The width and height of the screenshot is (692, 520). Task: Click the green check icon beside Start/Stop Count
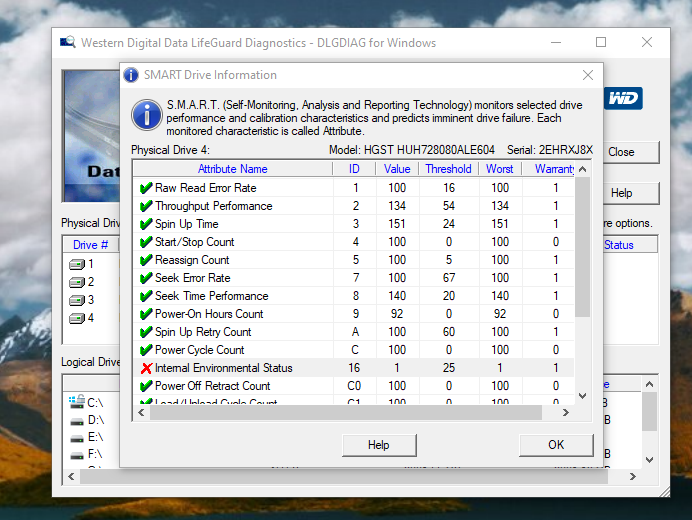pos(146,242)
